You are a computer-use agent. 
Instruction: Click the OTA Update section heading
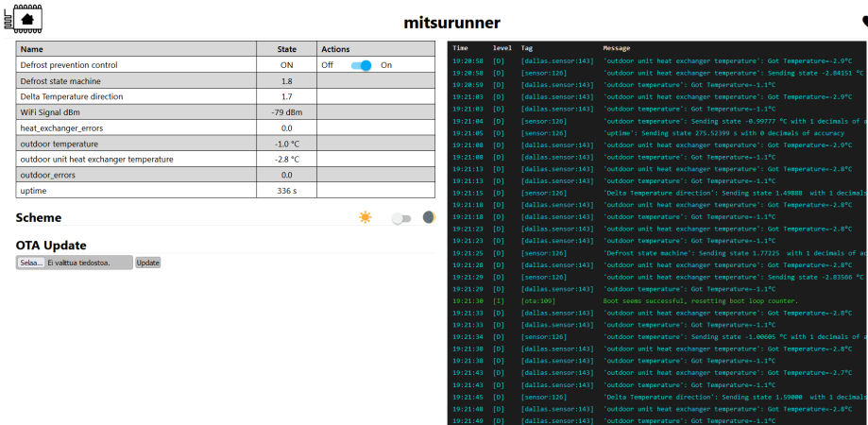(x=51, y=246)
